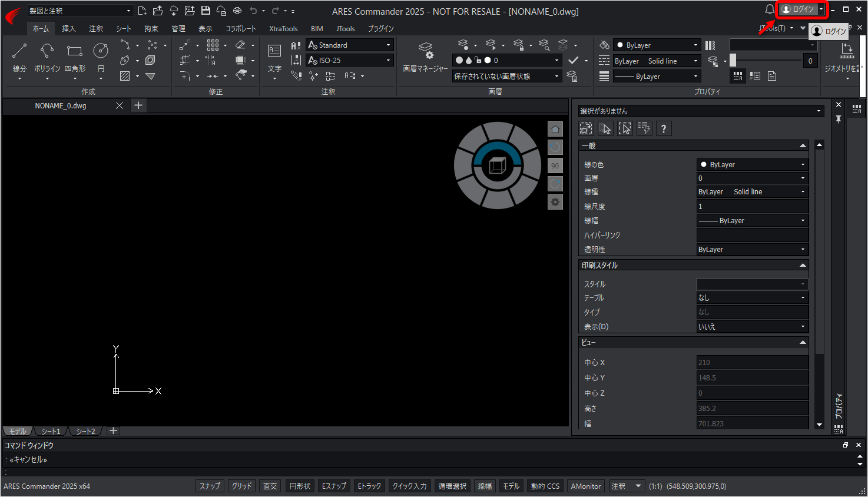Click the 90 degree rotate view button
This screenshot has height=497, width=868.
(x=555, y=165)
